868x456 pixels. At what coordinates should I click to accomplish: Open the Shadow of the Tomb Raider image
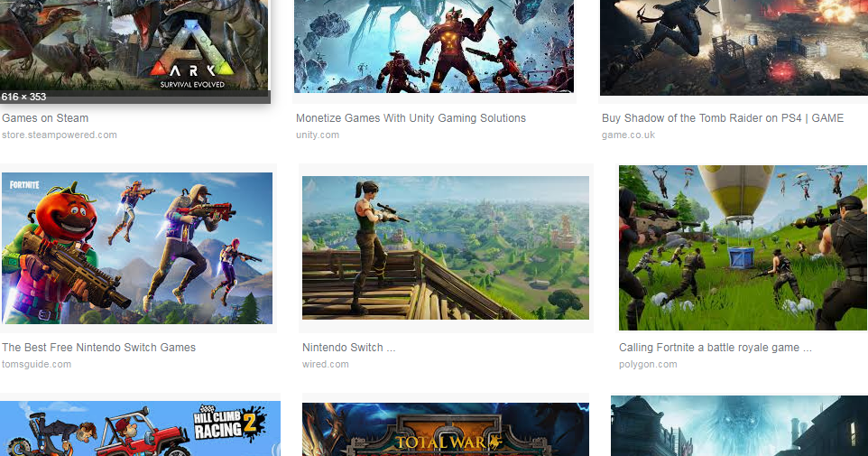[734, 48]
